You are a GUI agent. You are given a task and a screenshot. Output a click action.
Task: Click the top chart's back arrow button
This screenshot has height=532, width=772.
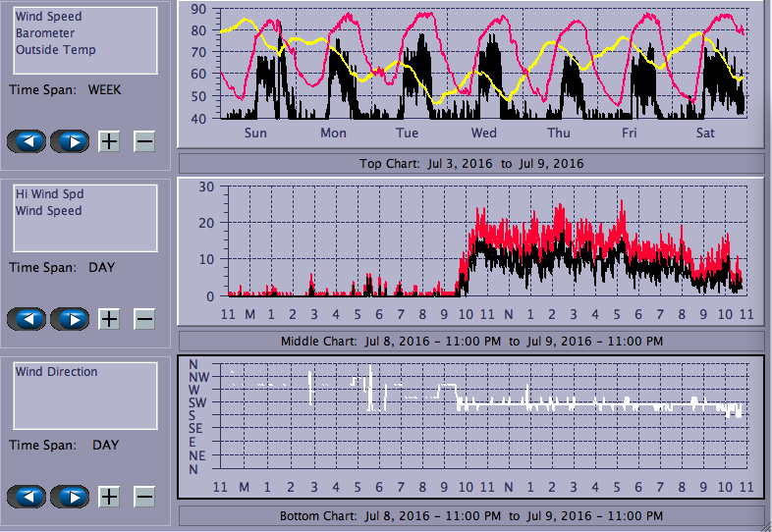point(27,141)
